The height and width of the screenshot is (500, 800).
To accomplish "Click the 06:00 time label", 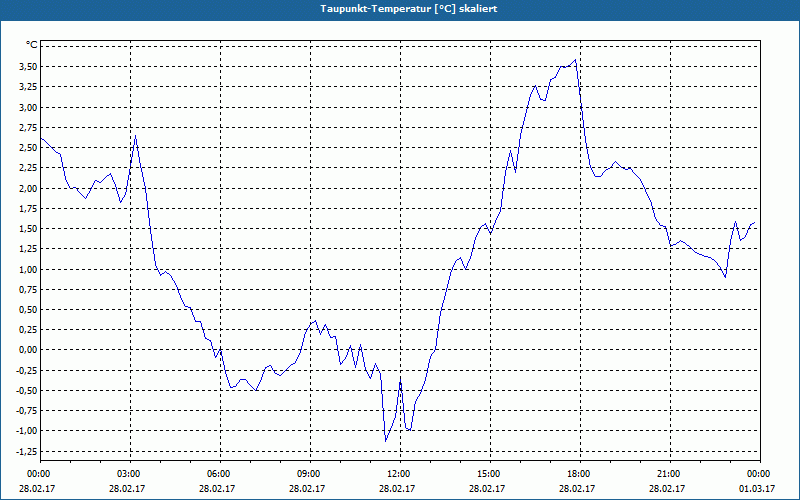I will [220, 474].
